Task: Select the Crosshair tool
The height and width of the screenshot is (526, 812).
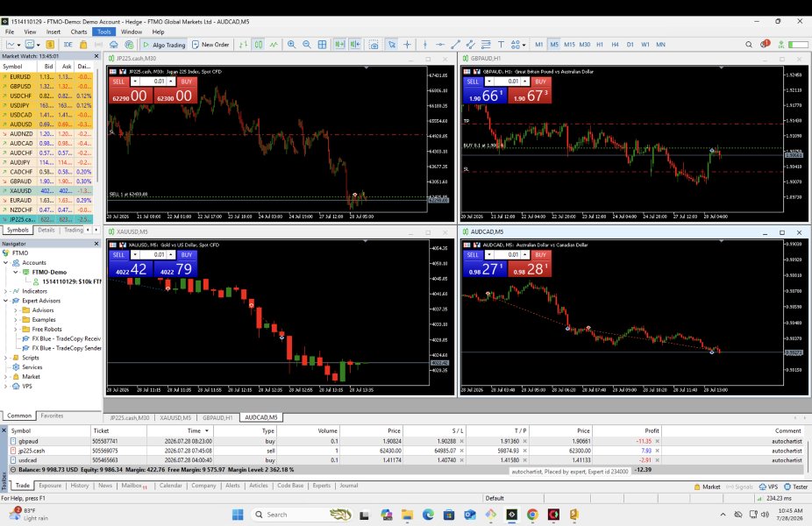Action: coord(407,45)
